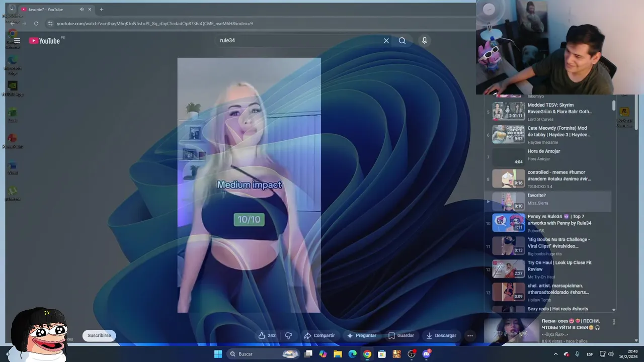
Task: Click the Windows taskbar Buscar search box
Action: [x=264, y=354]
